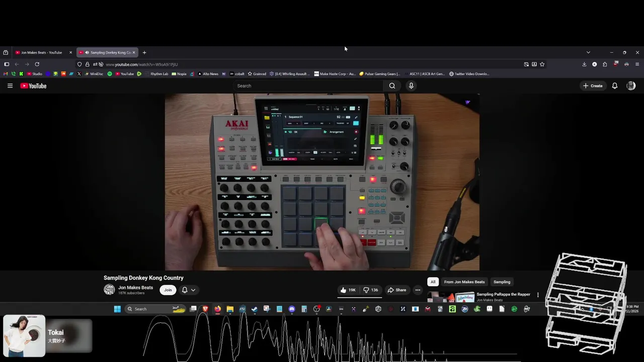Open File Explorer from the taskbar

click(230, 309)
